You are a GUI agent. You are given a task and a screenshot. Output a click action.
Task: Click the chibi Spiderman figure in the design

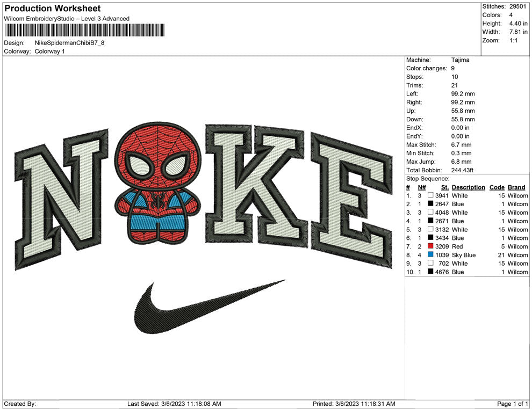click(x=157, y=182)
